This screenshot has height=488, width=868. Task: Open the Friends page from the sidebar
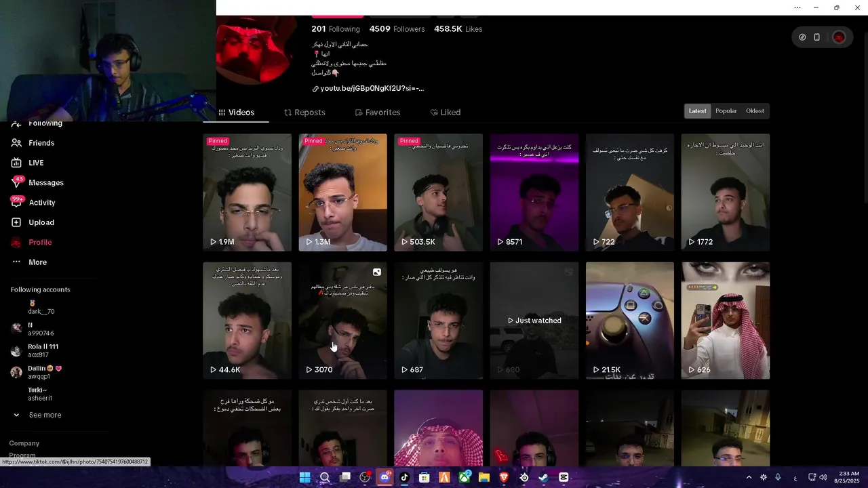33,143
